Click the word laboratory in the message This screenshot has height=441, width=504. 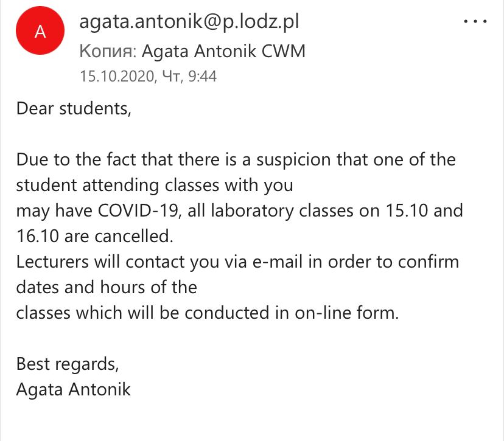(253, 211)
